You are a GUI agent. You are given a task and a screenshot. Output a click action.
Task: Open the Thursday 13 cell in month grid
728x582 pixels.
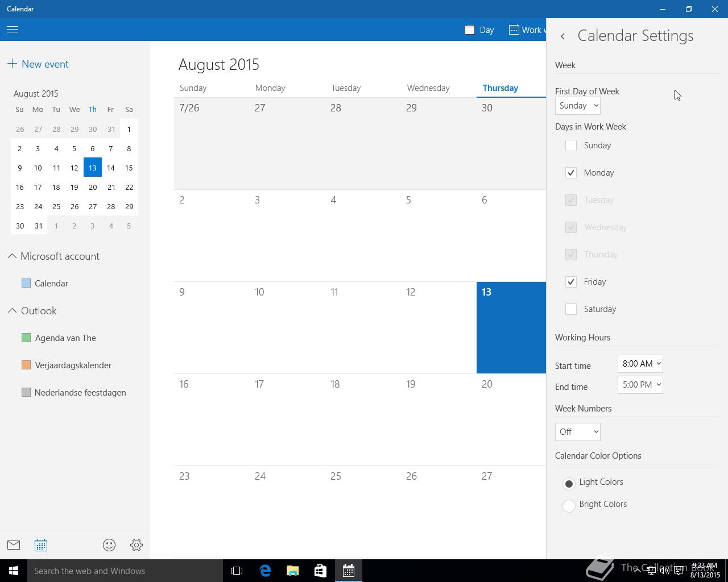(x=511, y=327)
